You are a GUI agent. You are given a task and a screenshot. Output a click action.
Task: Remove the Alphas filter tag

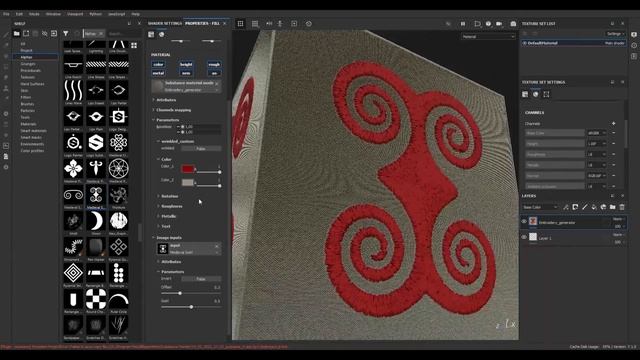click(x=101, y=33)
